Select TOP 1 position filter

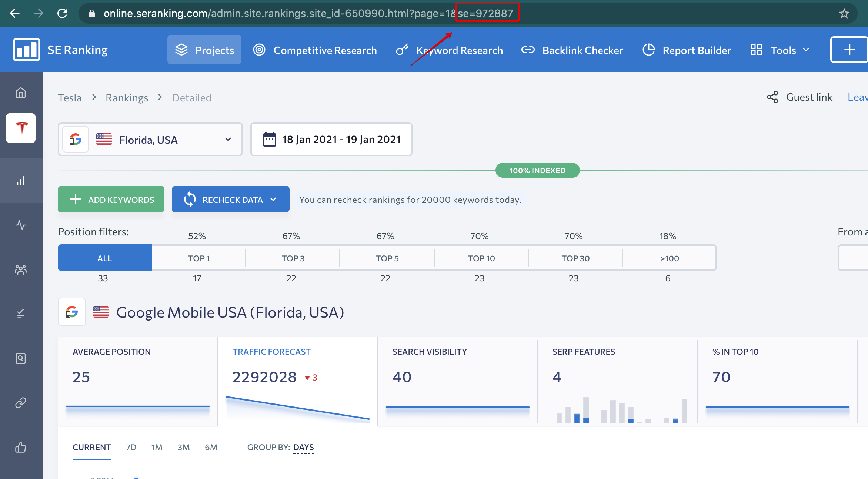pos(199,258)
